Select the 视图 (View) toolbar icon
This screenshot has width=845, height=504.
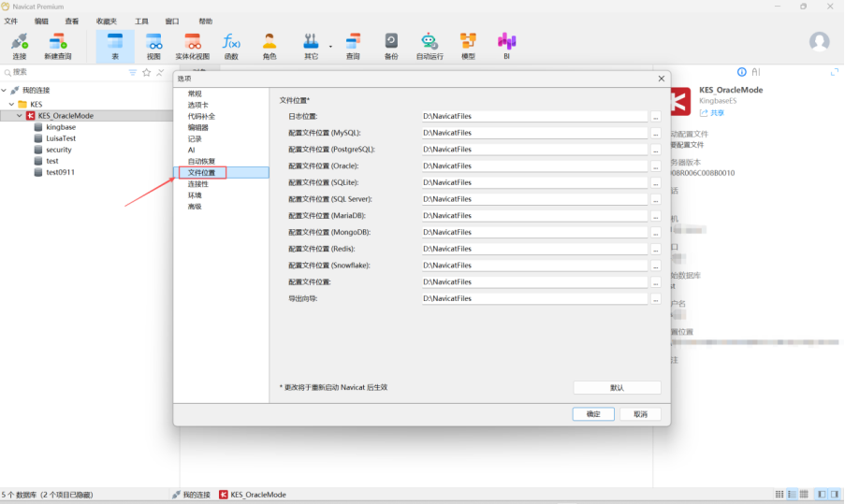click(153, 45)
